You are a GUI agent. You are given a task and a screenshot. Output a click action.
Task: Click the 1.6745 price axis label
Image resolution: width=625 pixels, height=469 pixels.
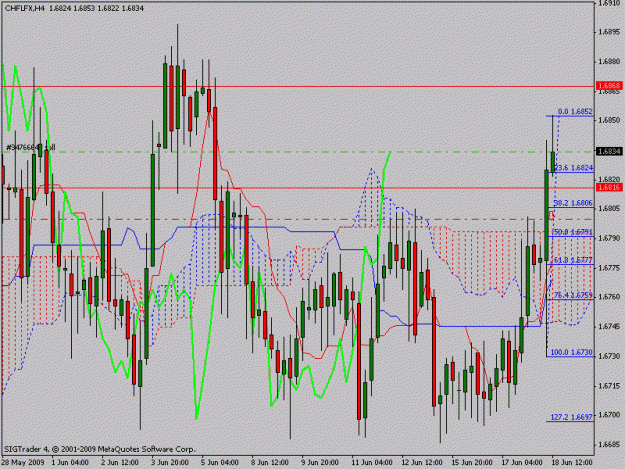point(610,326)
